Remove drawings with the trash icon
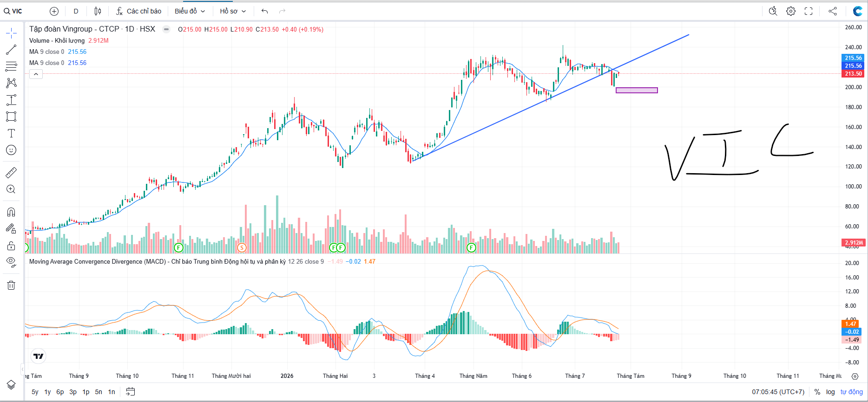This screenshot has height=402, width=868. [11, 285]
